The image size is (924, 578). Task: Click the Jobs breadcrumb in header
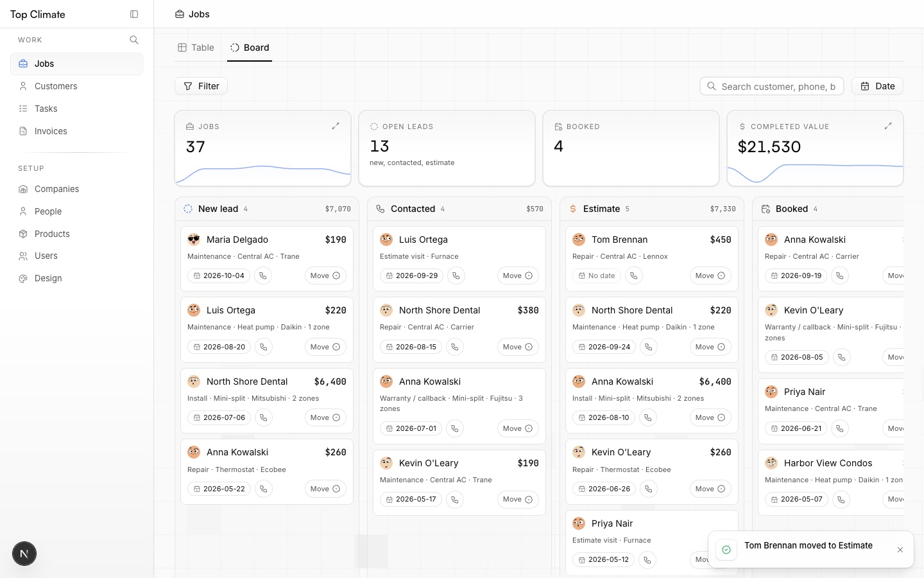tap(193, 14)
